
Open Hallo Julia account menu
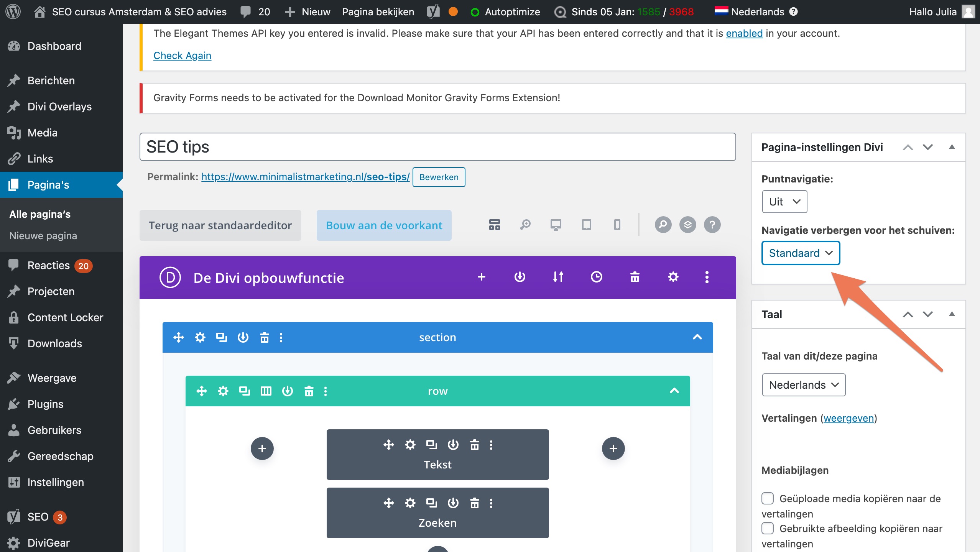click(941, 11)
